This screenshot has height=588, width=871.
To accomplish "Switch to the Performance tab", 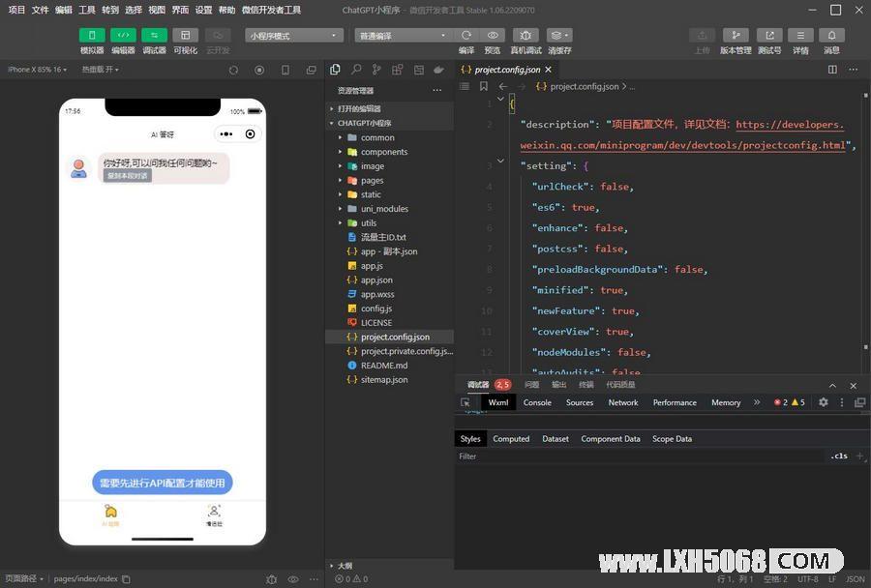I will (x=675, y=402).
